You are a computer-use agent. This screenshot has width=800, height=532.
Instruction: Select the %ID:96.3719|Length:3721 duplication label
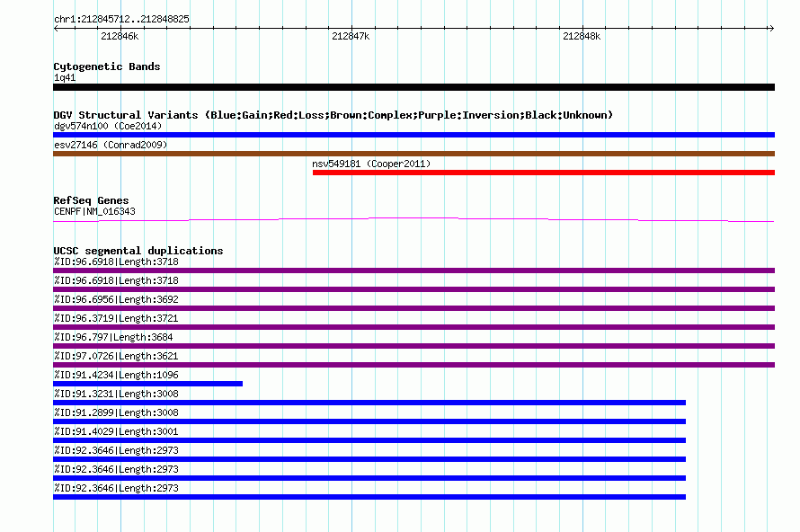coord(116,318)
